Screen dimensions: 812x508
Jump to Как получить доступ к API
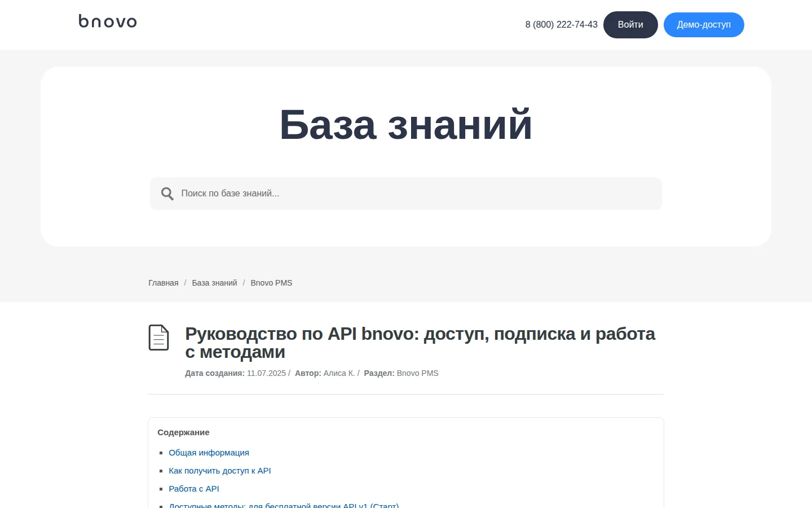point(220,471)
